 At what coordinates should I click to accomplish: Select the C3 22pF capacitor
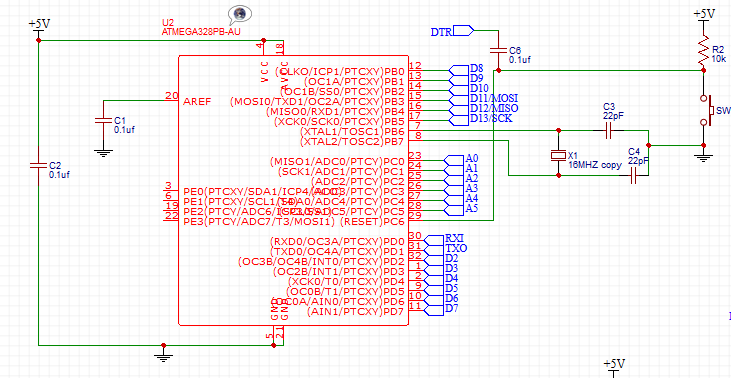[608, 131]
